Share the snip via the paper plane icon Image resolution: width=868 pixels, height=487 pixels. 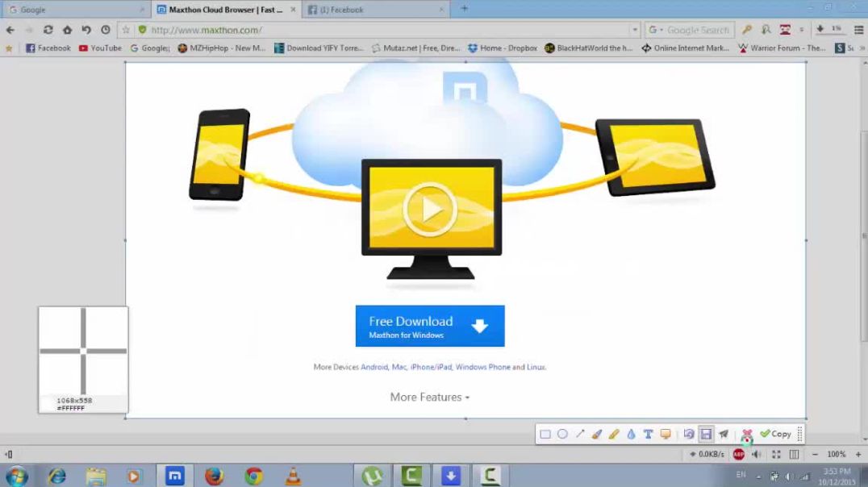724,435
